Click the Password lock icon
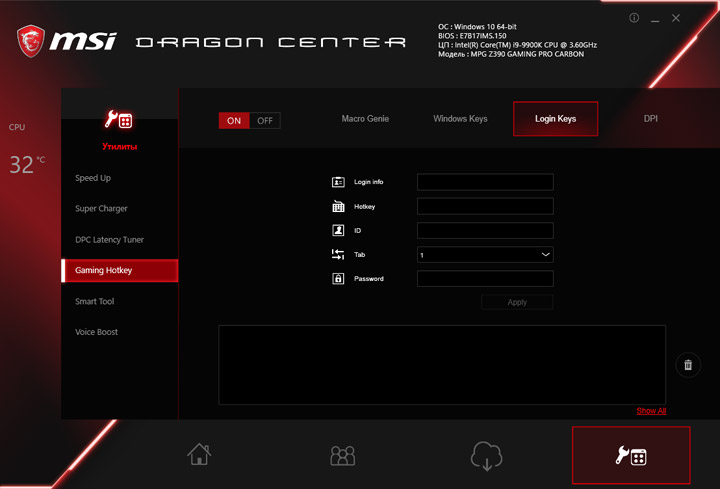Screen dimensions: 720x489 [338, 279]
